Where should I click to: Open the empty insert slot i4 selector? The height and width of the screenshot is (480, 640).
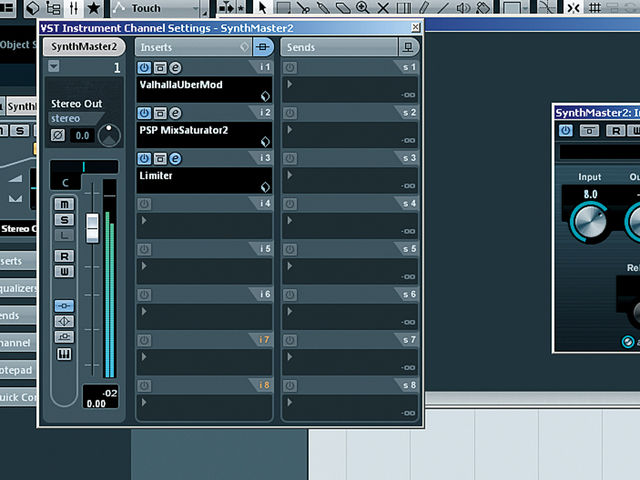[x=204, y=225]
